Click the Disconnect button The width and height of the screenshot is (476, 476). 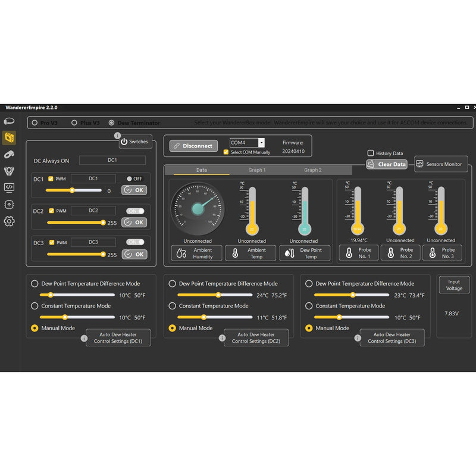(x=194, y=146)
